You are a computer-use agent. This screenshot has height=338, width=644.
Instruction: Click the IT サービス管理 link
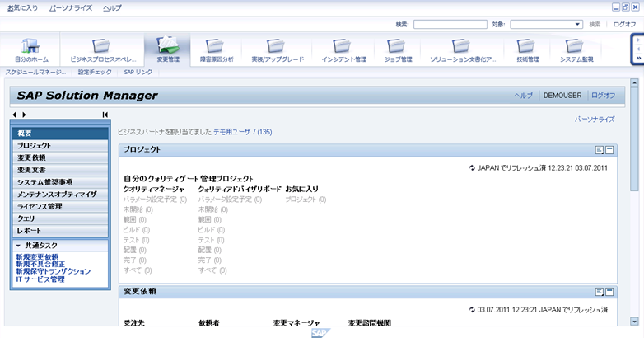click(x=40, y=279)
